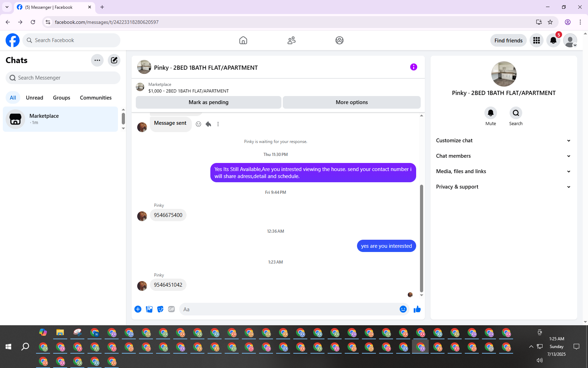Click message bubble 9546675400
588x368 pixels.
(168, 215)
